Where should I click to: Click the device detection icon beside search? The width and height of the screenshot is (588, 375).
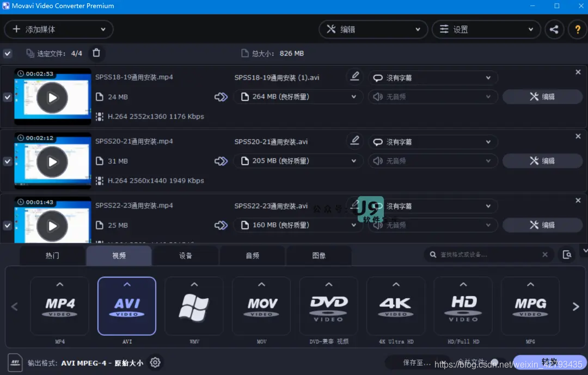[x=567, y=255]
